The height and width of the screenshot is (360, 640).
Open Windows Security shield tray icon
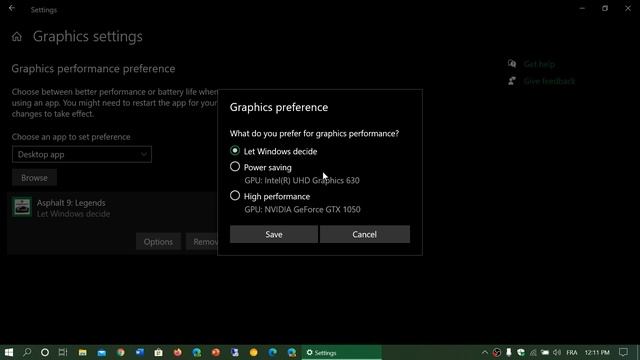[521, 352]
